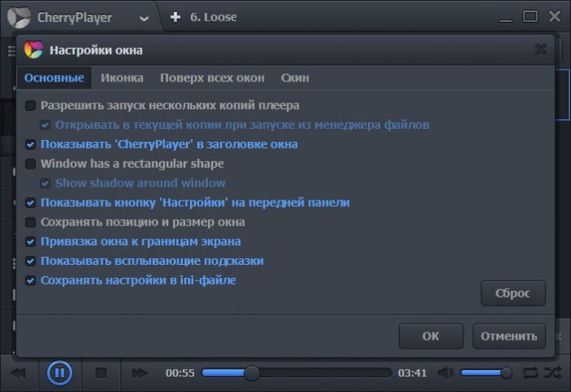Click the stop playback button
The width and height of the screenshot is (571, 392).
(101, 373)
